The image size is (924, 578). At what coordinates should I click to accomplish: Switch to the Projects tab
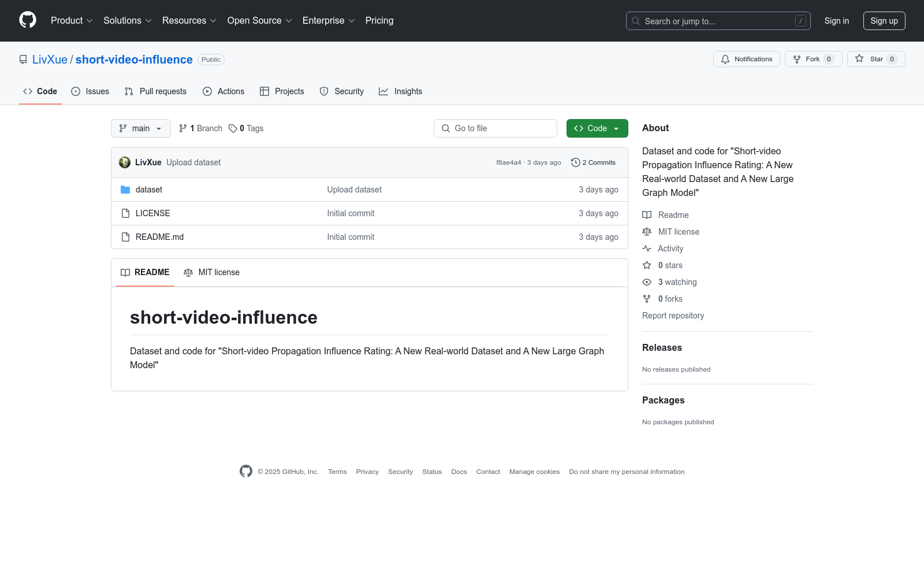point(282,91)
